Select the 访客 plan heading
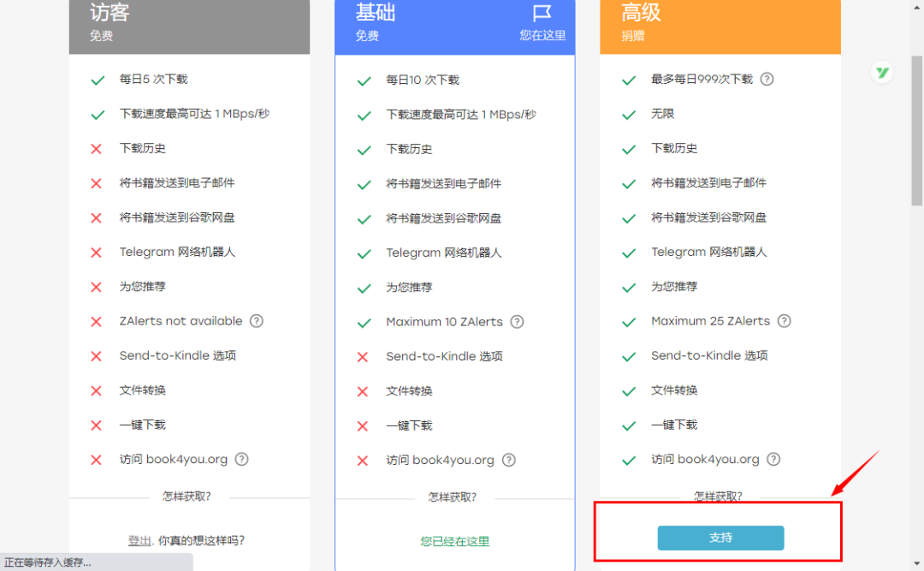Image resolution: width=924 pixels, height=571 pixels. tap(110, 12)
